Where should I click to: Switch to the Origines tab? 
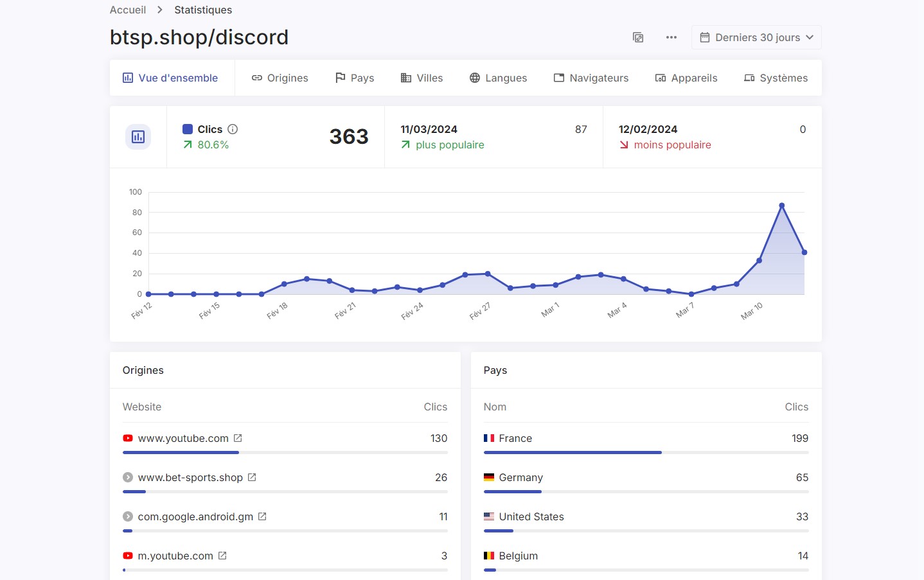click(x=280, y=78)
